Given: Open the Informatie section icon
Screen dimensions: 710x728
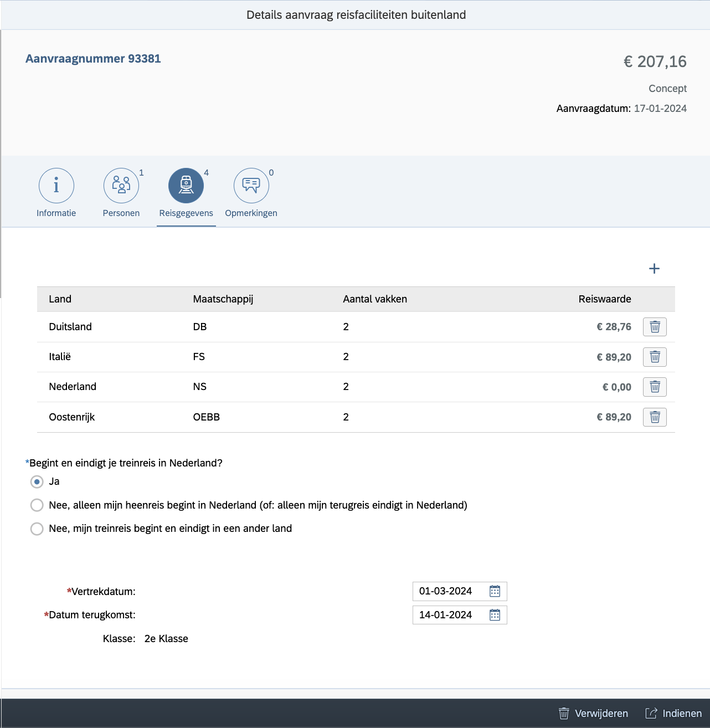Looking at the screenshot, I should (x=56, y=186).
